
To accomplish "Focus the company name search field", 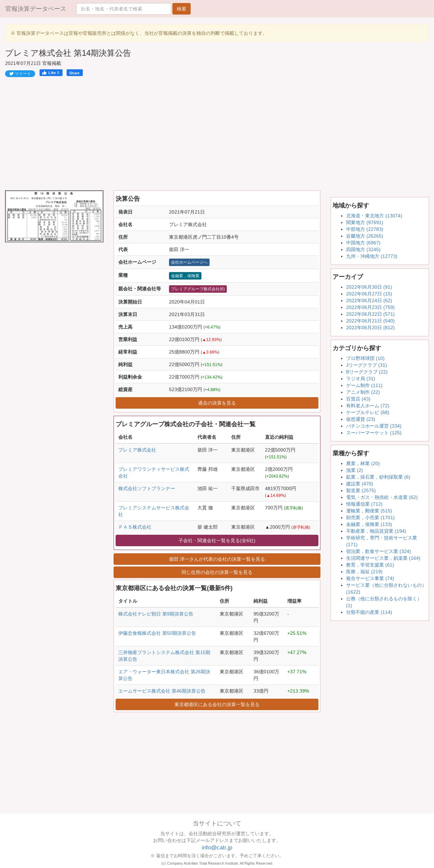I will click(123, 9).
